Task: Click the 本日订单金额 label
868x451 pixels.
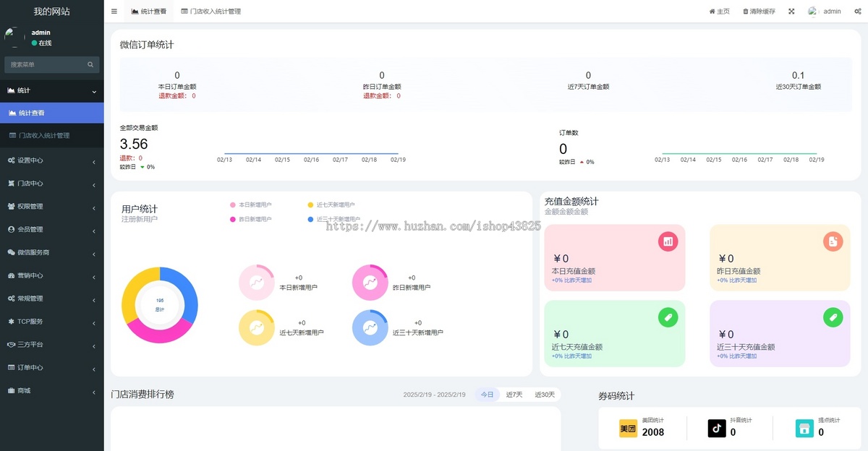Action: tap(177, 87)
